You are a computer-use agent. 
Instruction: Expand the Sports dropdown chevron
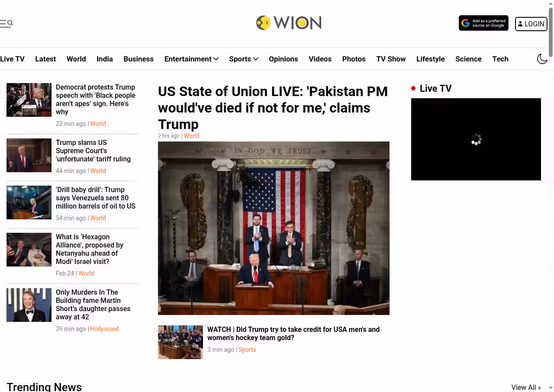click(256, 59)
